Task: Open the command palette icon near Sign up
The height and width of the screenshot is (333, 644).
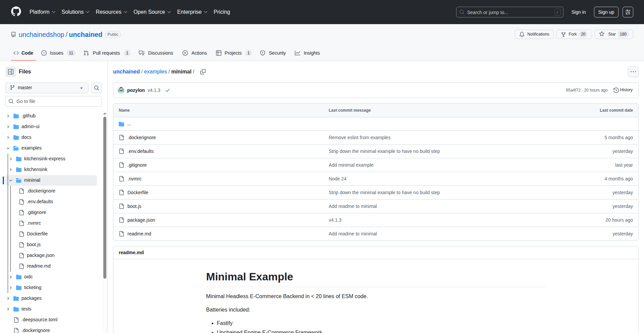Action: pos(628,12)
